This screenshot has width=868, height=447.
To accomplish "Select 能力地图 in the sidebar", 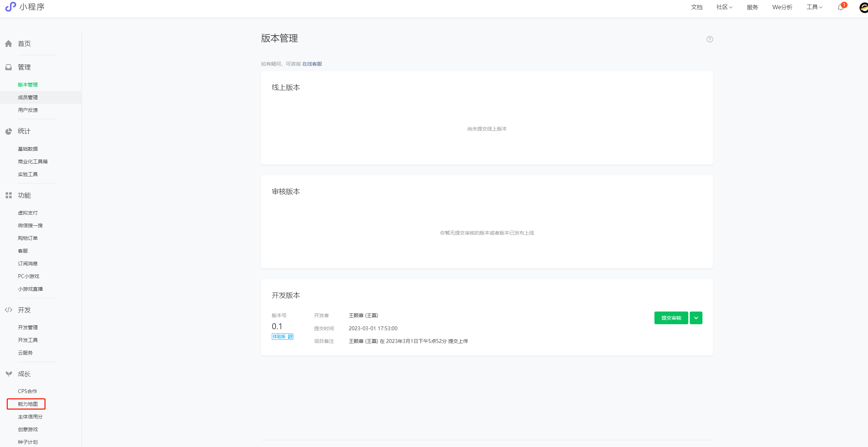I will pyautogui.click(x=28, y=404).
